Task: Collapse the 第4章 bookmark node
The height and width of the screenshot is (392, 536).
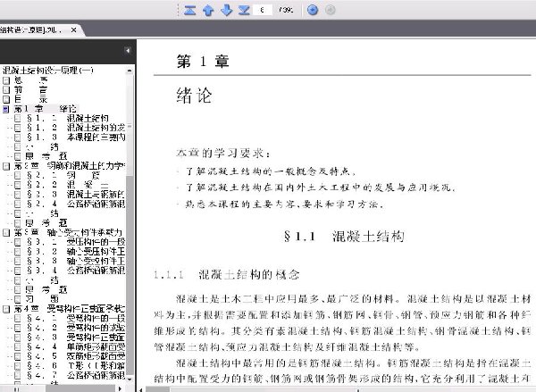Action: click(6, 309)
